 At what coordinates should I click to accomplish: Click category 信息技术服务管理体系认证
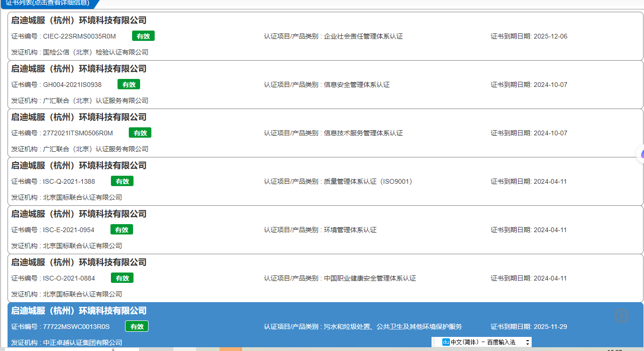click(363, 133)
